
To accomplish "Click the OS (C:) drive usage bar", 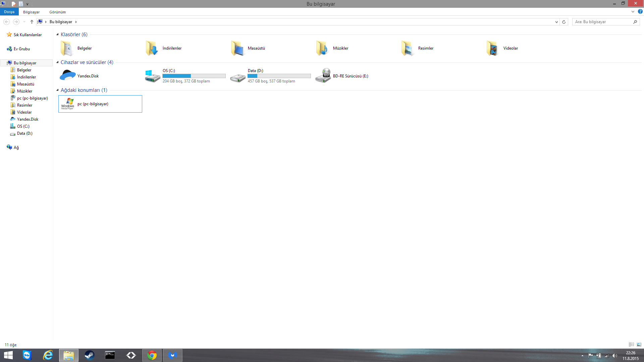I will click(194, 76).
